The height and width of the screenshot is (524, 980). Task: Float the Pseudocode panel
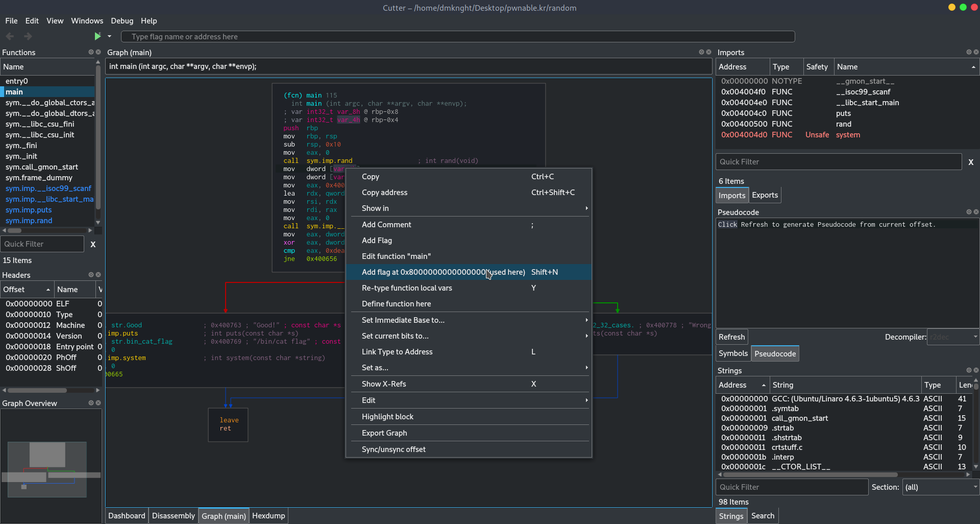969,212
